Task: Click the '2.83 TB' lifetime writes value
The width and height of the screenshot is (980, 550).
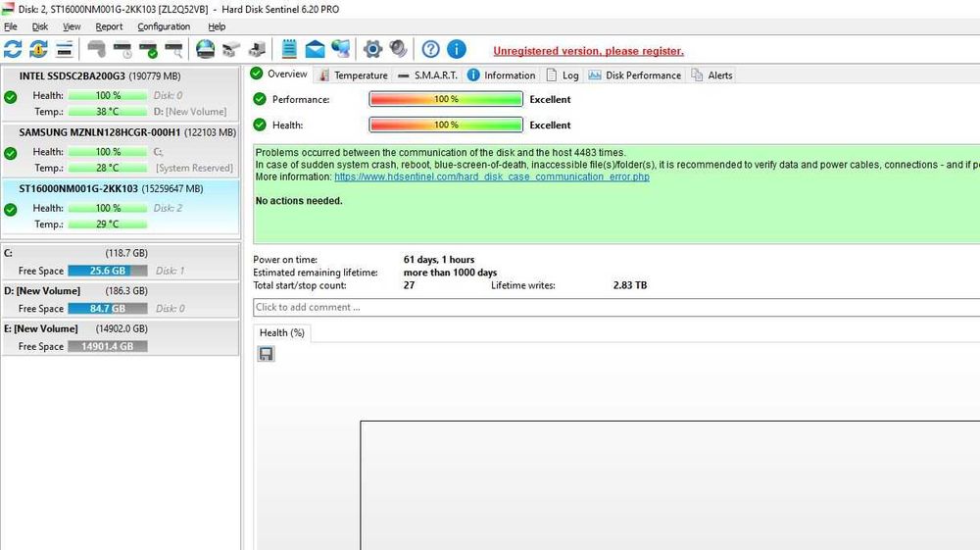Action: click(x=630, y=285)
